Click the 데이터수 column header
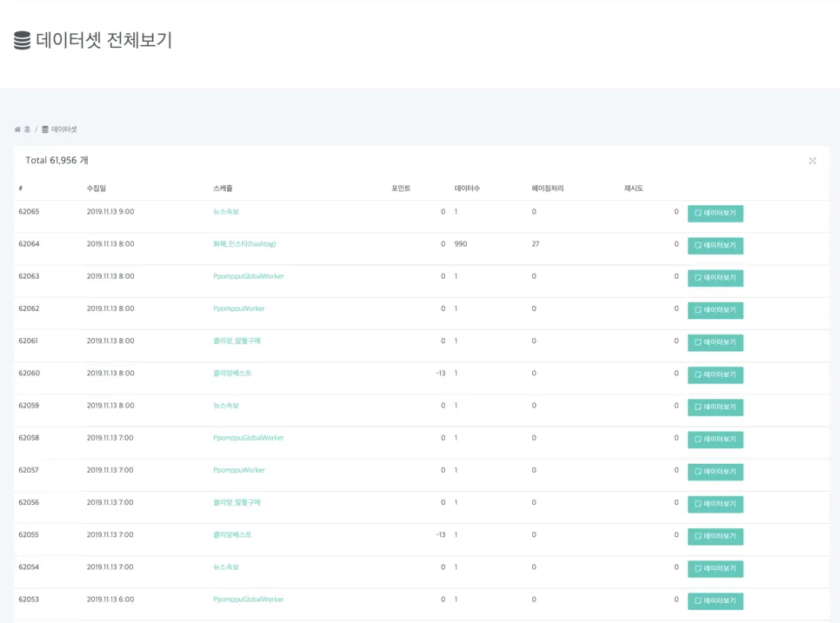 pyautogui.click(x=467, y=189)
